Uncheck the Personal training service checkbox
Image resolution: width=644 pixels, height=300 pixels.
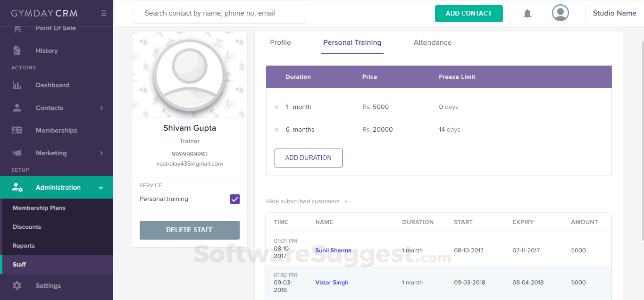235,199
